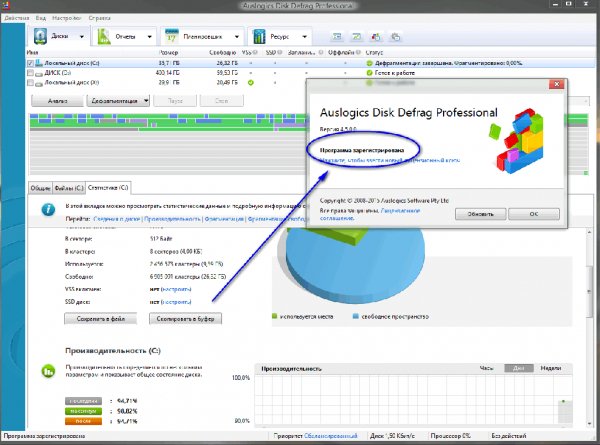Open the Действия menu
The image size is (600, 445).
(x=17, y=18)
